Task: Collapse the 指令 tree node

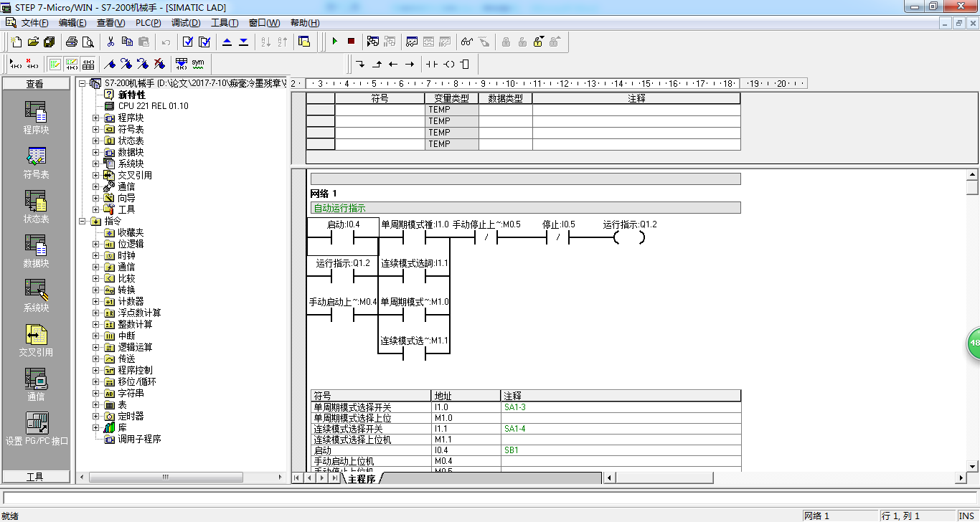Action: pyautogui.click(x=82, y=221)
